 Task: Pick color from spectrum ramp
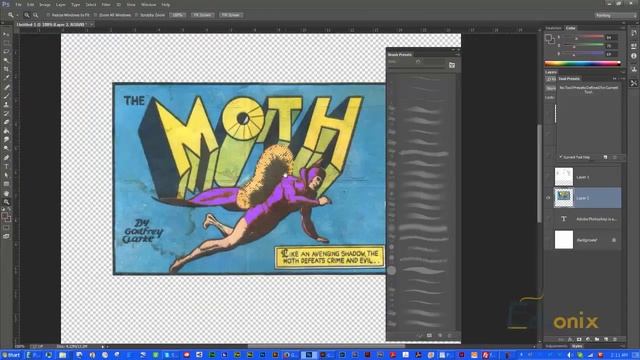[x=582, y=63]
